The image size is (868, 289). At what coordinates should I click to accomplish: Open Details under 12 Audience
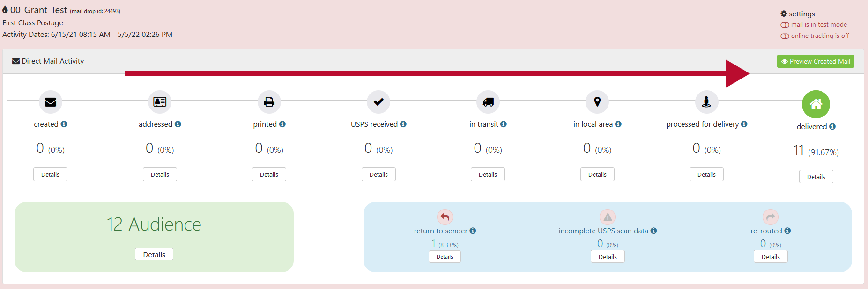coord(154,254)
